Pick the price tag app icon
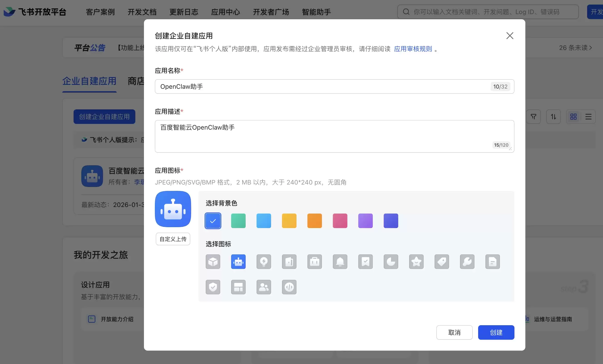603x364 pixels. click(442, 261)
